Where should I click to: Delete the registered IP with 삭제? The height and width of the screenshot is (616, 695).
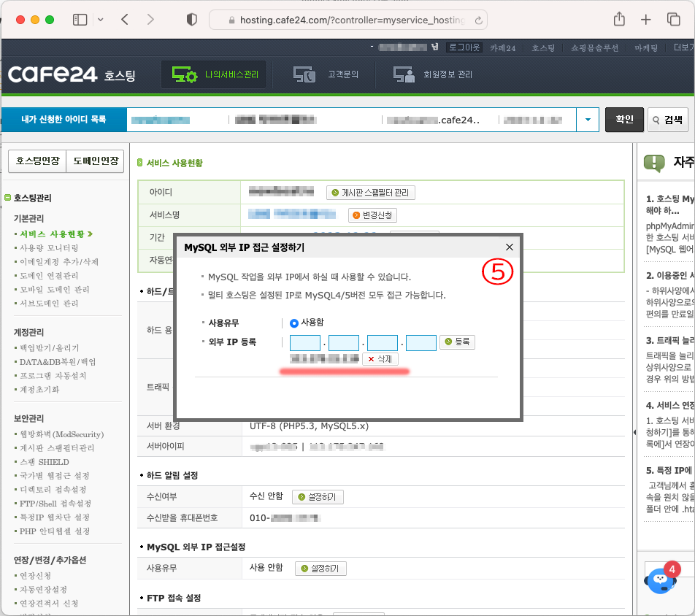pyautogui.click(x=380, y=359)
